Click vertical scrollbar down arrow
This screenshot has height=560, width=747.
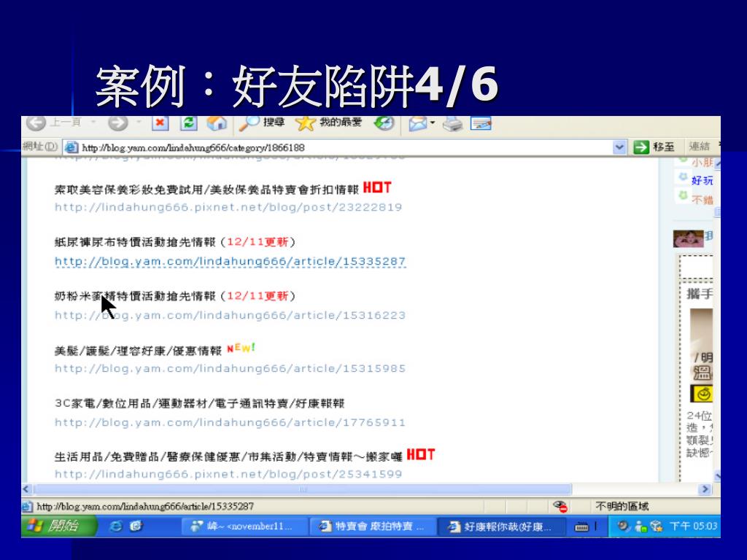[x=716, y=475]
